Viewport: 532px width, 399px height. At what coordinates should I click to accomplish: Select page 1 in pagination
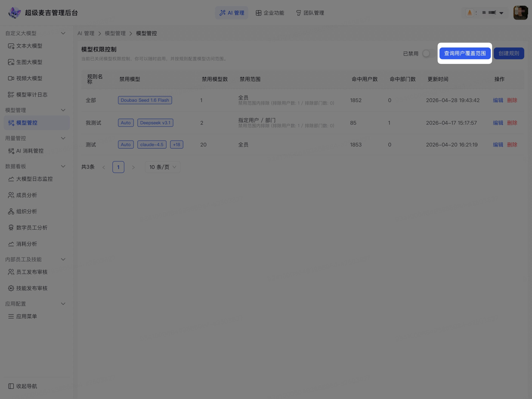[118, 167]
